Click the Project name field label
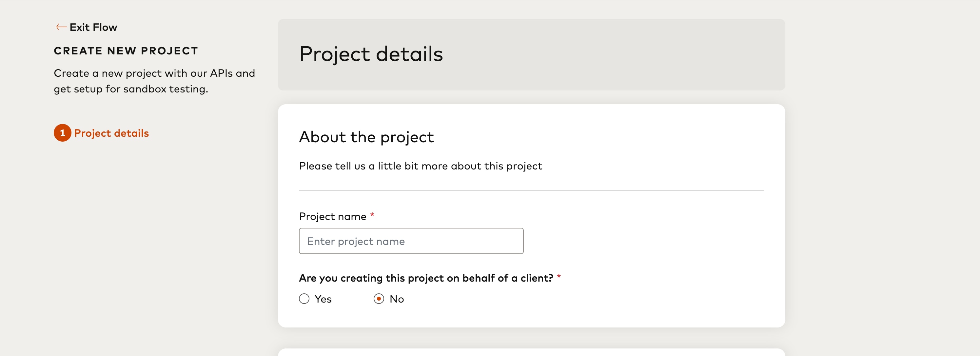This screenshot has width=980, height=356. 332,216
